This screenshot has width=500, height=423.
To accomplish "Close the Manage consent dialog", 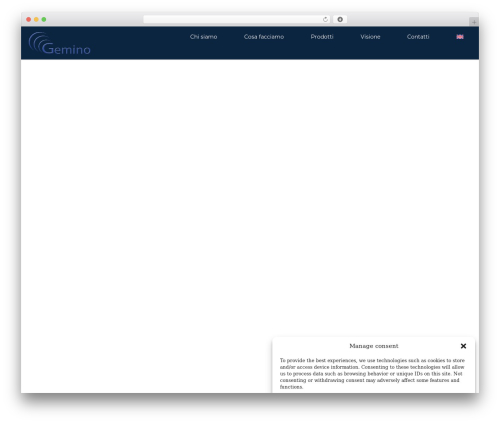I will point(463,346).
